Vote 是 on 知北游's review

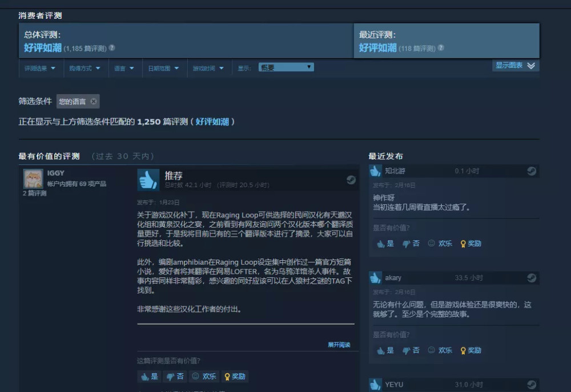click(x=385, y=243)
